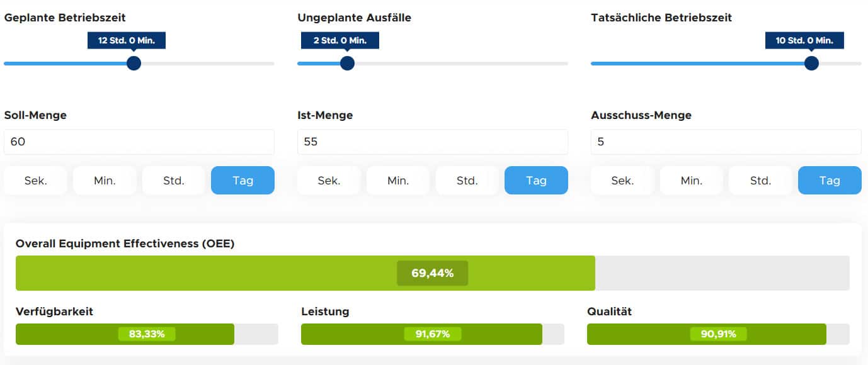The image size is (868, 365).
Task: Click the OEE 69,44% progress bar
Action: [x=433, y=273]
